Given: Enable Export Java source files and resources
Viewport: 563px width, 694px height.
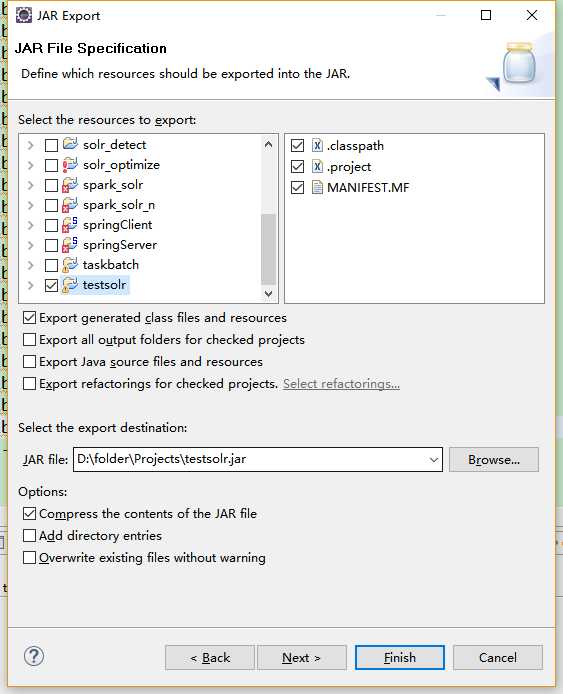Looking at the screenshot, I should pos(30,362).
